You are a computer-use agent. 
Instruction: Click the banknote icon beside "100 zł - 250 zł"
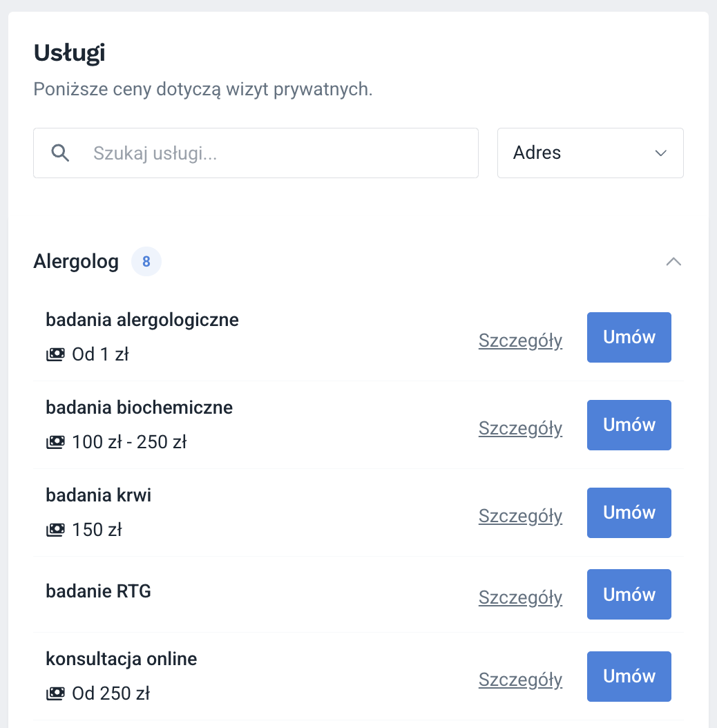pyautogui.click(x=55, y=441)
